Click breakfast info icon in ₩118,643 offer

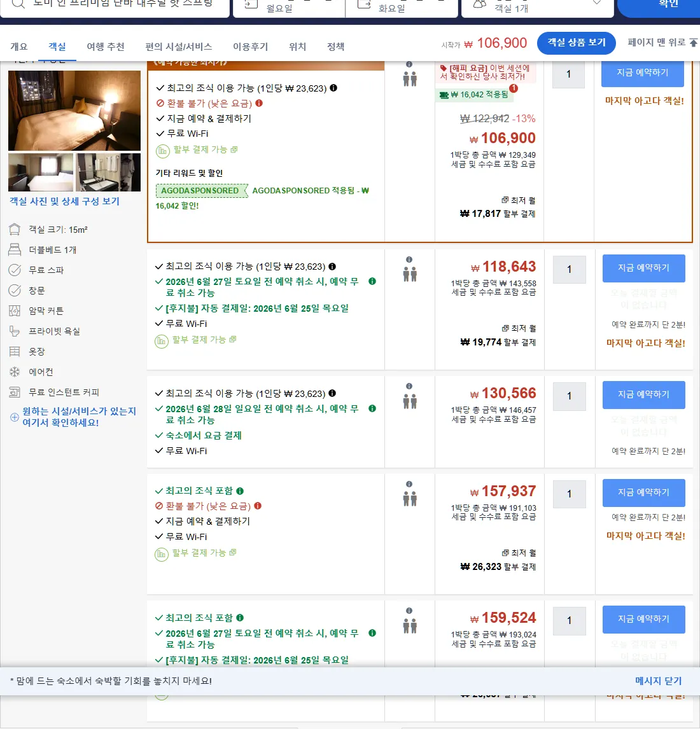click(332, 267)
